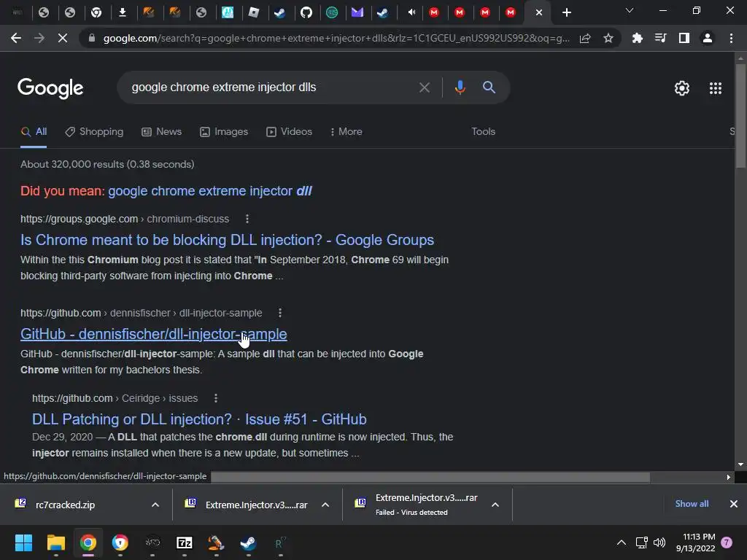Open options for the groups.google.com result

tap(247, 219)
